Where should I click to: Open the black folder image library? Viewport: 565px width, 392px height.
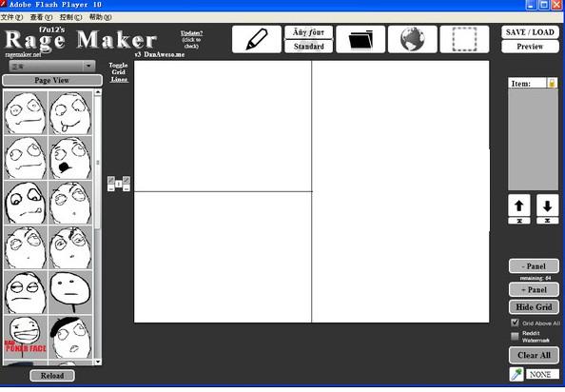360,39
